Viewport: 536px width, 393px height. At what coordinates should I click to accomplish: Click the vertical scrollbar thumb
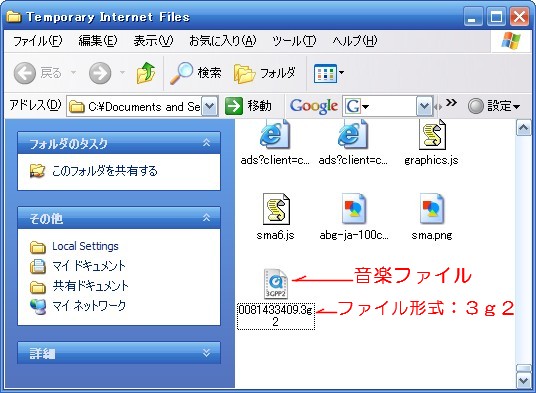tap(523, 368)
